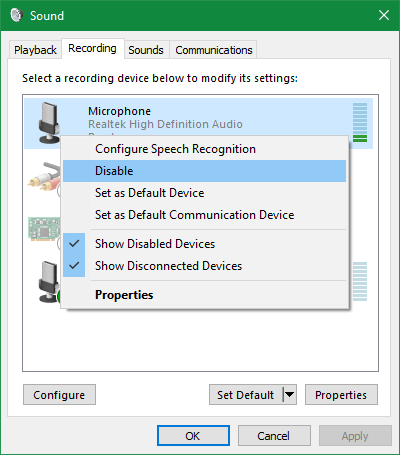Choose Set as Default Communication Device
Screen dimensions: 400x455
pos(204,215)
